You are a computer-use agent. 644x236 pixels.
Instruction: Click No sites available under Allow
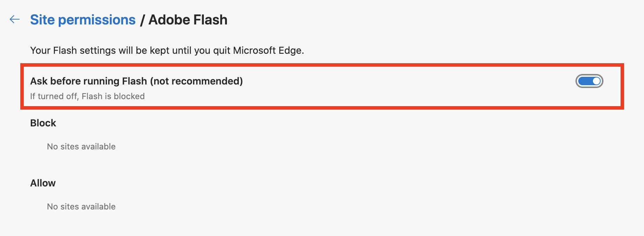[x=81, y=206]
